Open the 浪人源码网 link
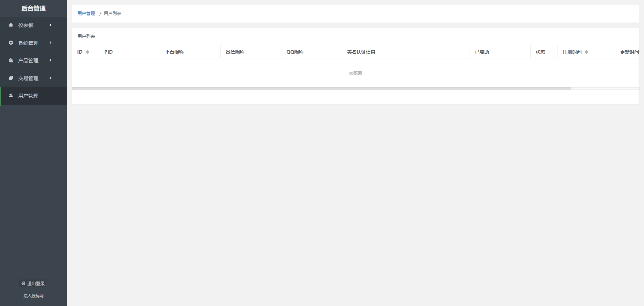The image size is (644, 306). pyautogui.click(x=33, y=296)
